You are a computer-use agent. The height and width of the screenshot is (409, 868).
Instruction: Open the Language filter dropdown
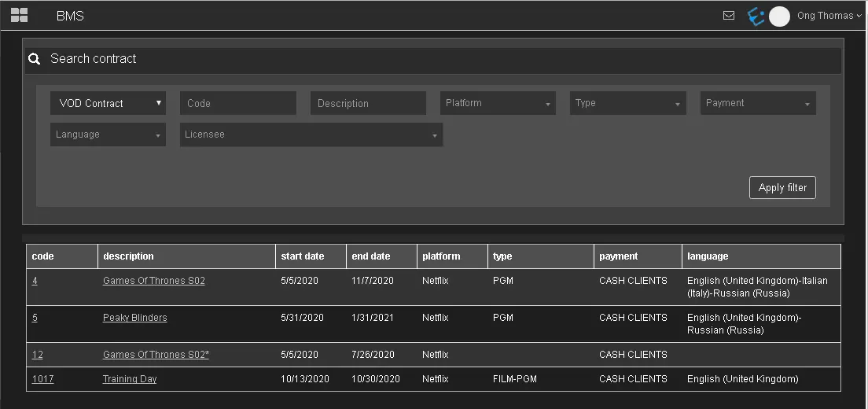pyautogui.click(x=108, y=134)
